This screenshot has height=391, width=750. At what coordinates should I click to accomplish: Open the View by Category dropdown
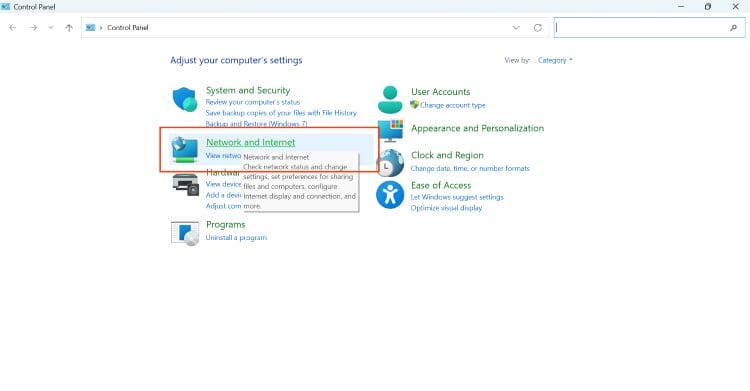point(555,60)
